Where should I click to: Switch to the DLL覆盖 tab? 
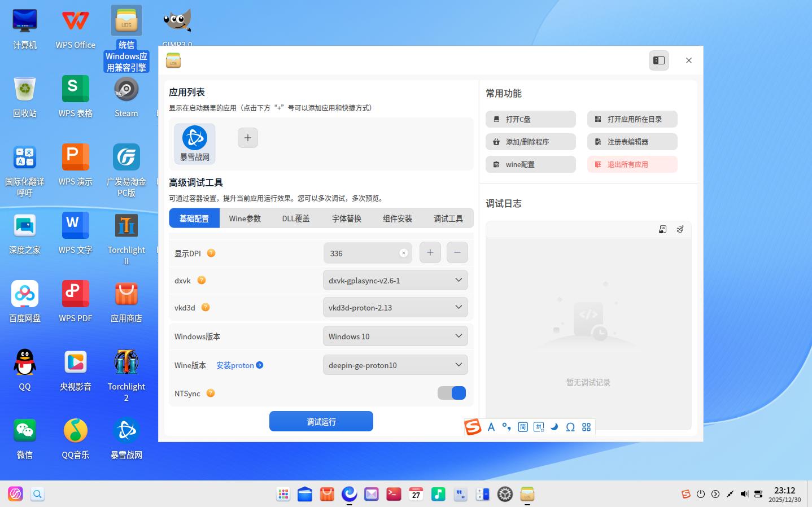tap(296, 218)
